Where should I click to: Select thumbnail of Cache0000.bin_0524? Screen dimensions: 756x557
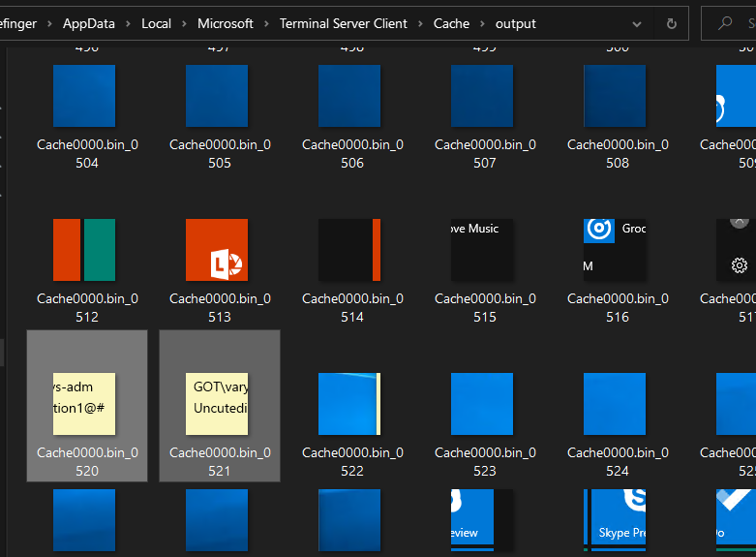pos(615,404)
